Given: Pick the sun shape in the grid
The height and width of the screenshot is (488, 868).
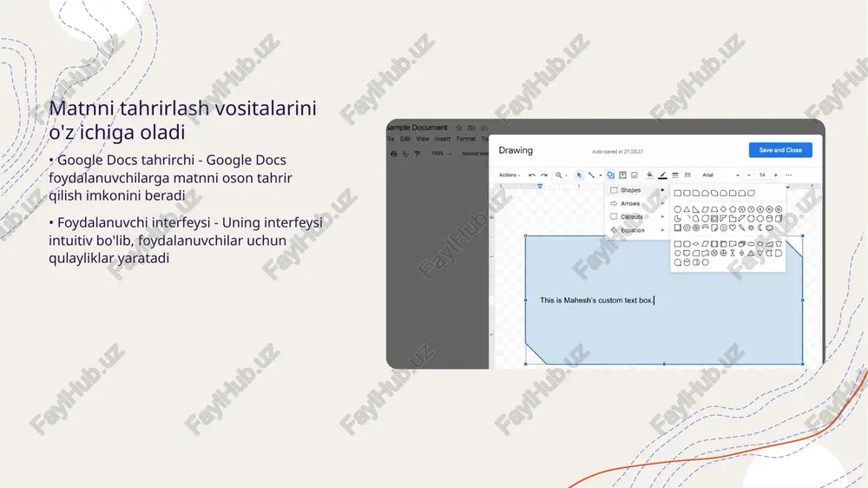Looking at the screenshot, I should point(751,228).
